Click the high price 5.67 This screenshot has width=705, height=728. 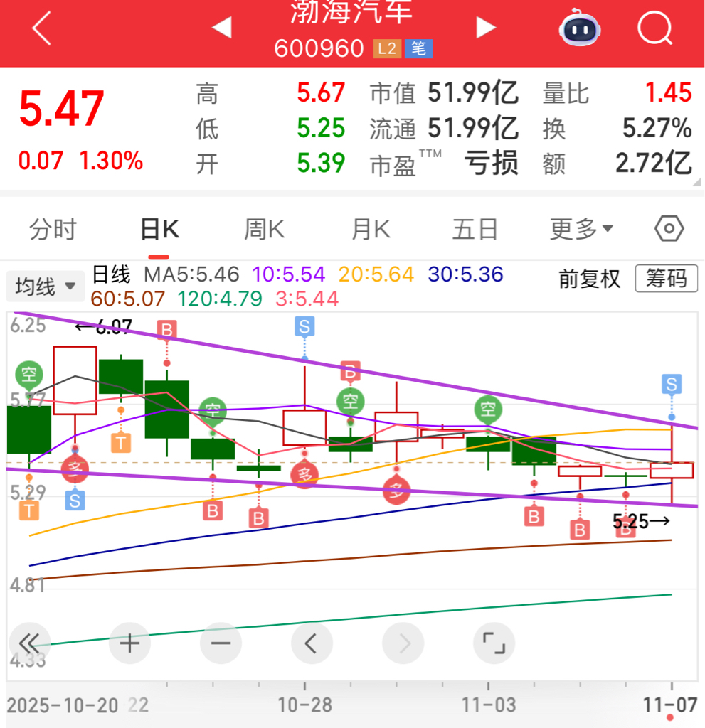(321, 92)
